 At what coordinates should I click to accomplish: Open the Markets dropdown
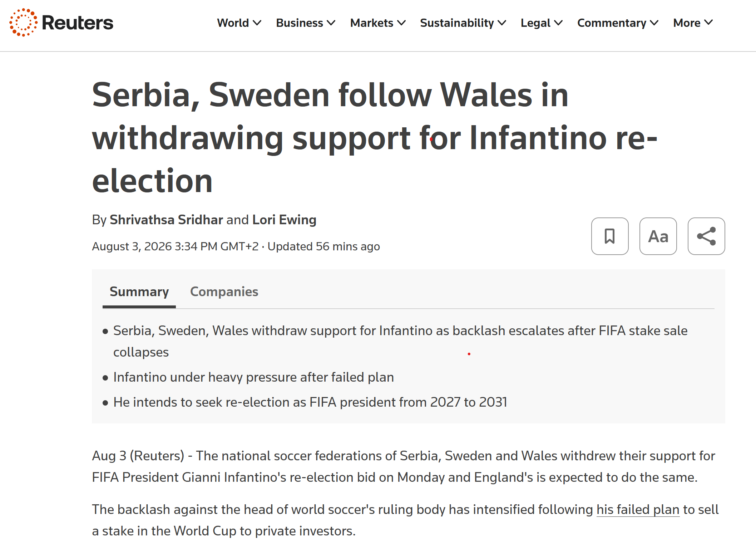pyautogui.click(x=378, y=23)
